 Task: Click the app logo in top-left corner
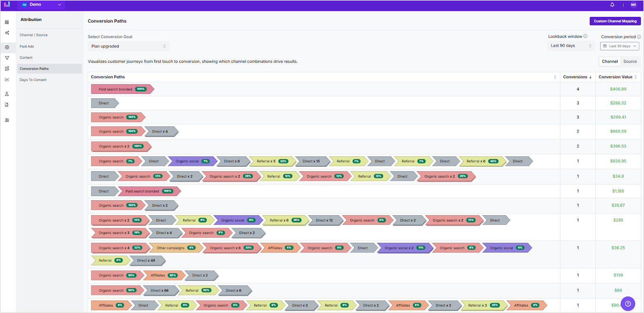point(7,5)
